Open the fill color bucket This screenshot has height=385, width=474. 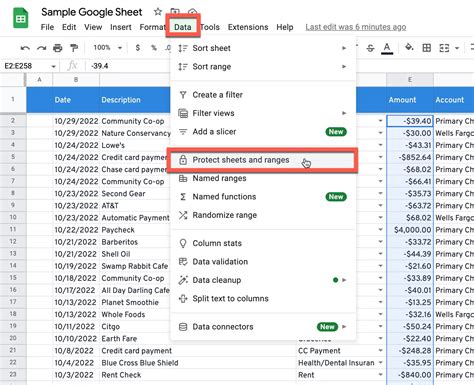click(409, 48)
